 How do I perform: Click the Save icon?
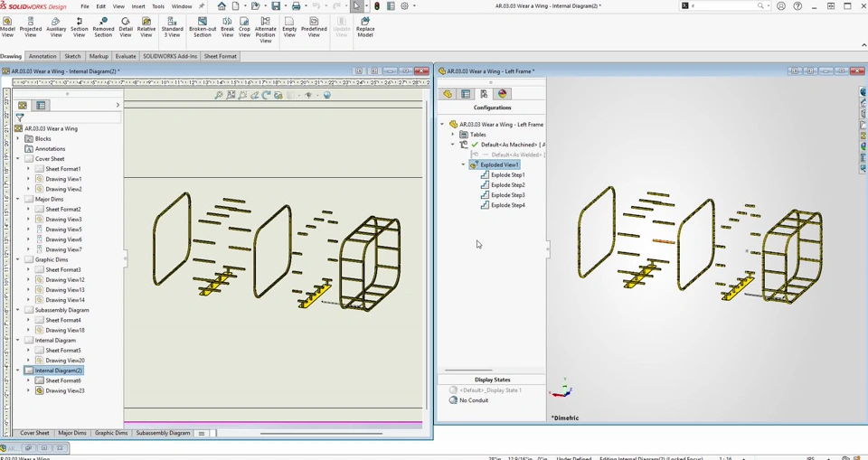[276, 6]
